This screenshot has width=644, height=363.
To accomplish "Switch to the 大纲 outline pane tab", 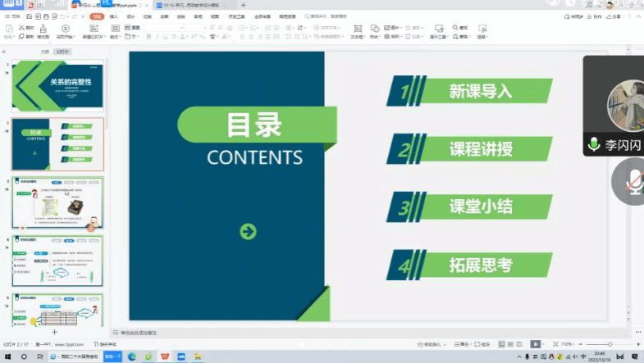I will (45, 52).
